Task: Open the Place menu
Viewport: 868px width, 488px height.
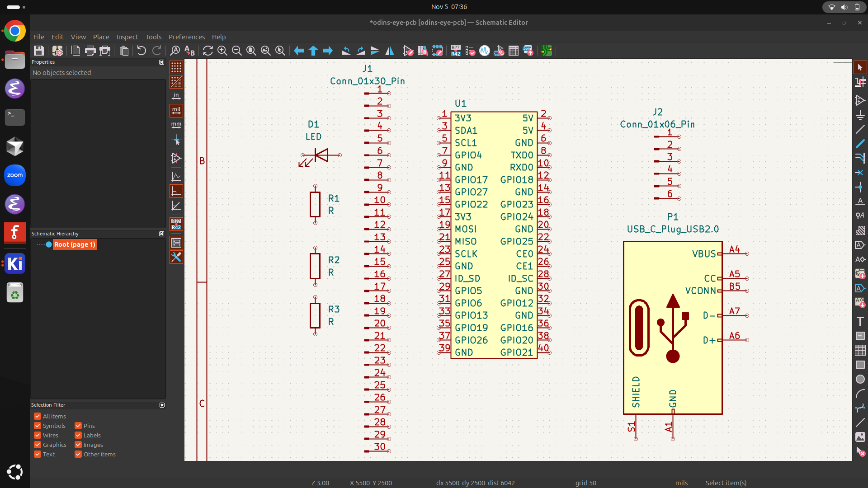Action: pyautogui.click(x=101, y=37)
